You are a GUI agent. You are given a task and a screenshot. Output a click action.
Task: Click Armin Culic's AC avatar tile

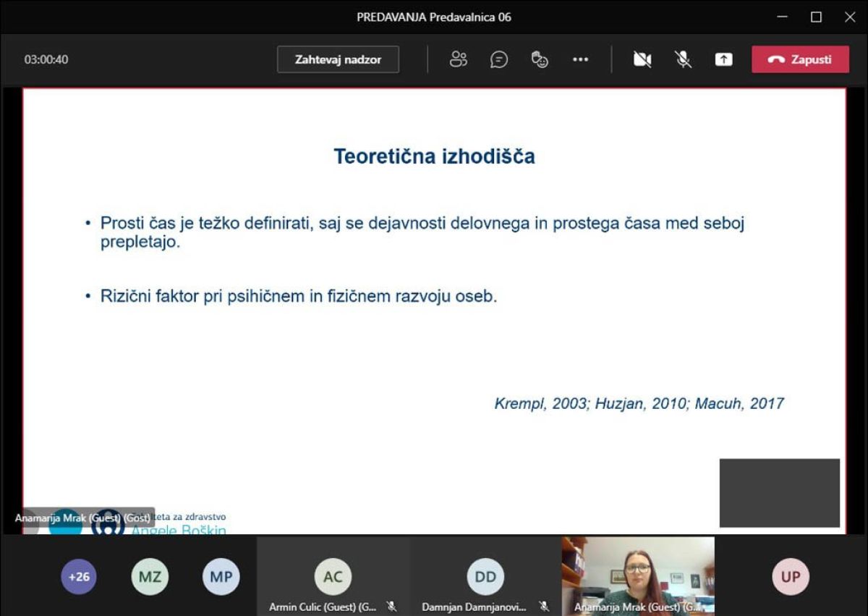click(333, 576)
